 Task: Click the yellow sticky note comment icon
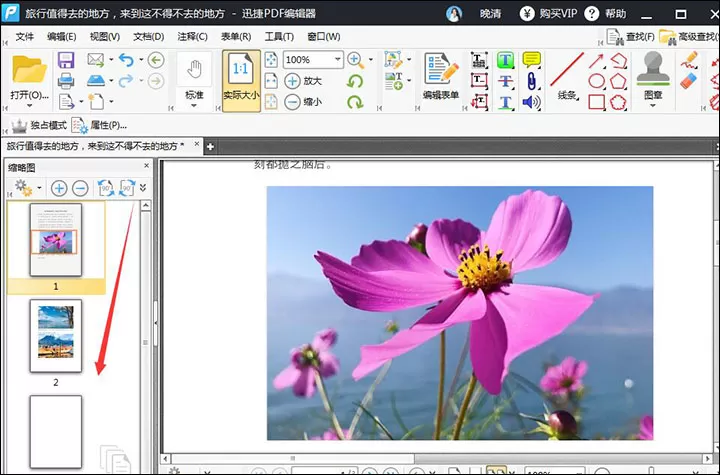coord(531,60)
